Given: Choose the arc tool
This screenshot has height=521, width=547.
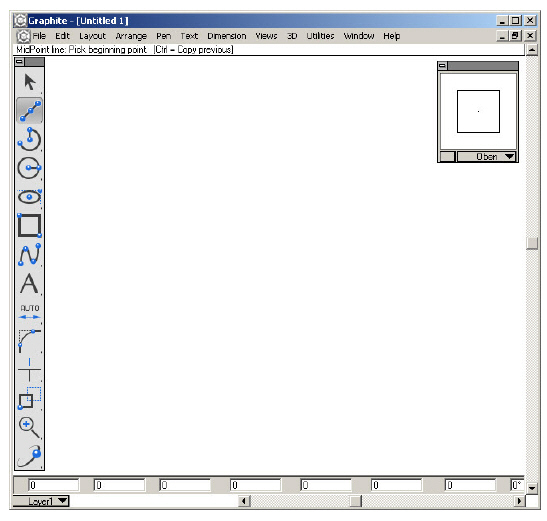Looking at the screenshot, I should [x=30, y=139].
